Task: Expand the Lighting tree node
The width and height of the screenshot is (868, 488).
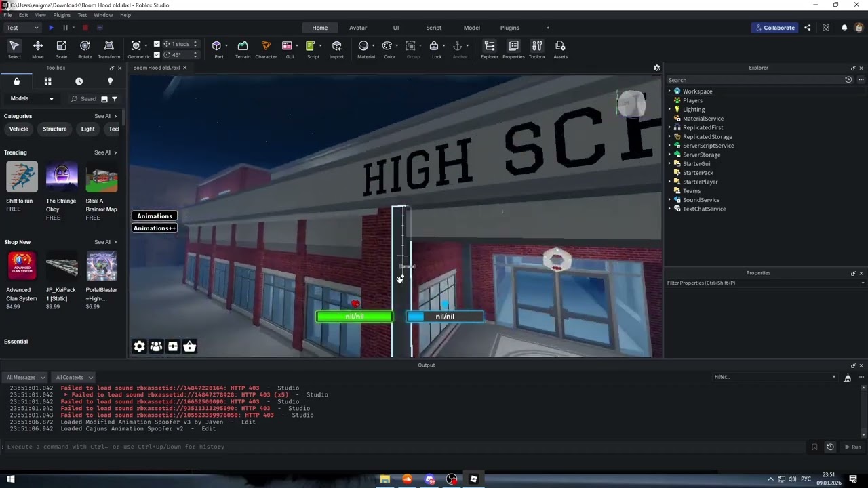Action: (669, 110)
